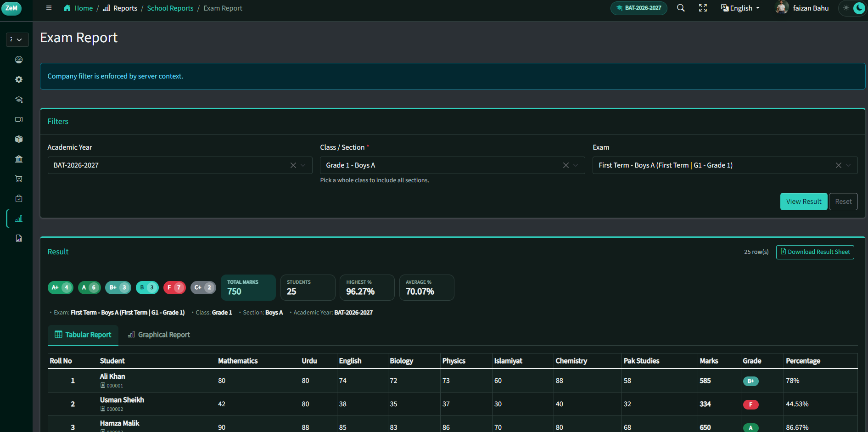Click Usman Sheikh's F grade badge
This screenshot has height=432, width=868.
[750, 404]
